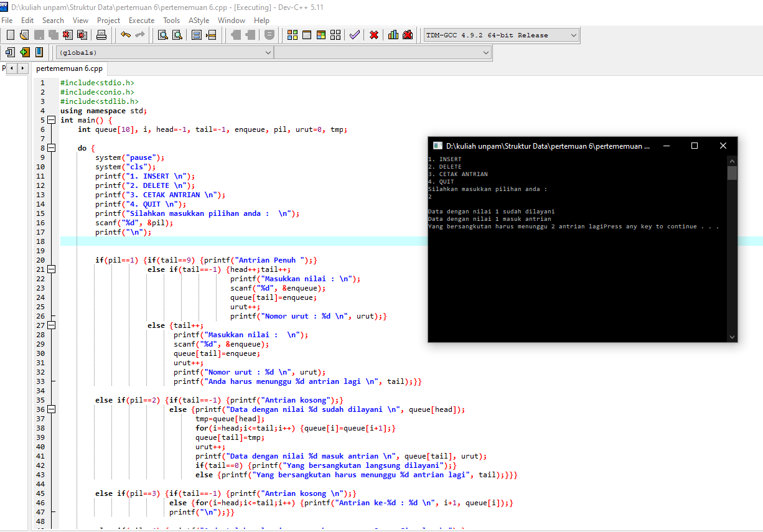The image size is (763, 532).
Task: Click "using namespace std;" code line
Action: pos(104,111)
